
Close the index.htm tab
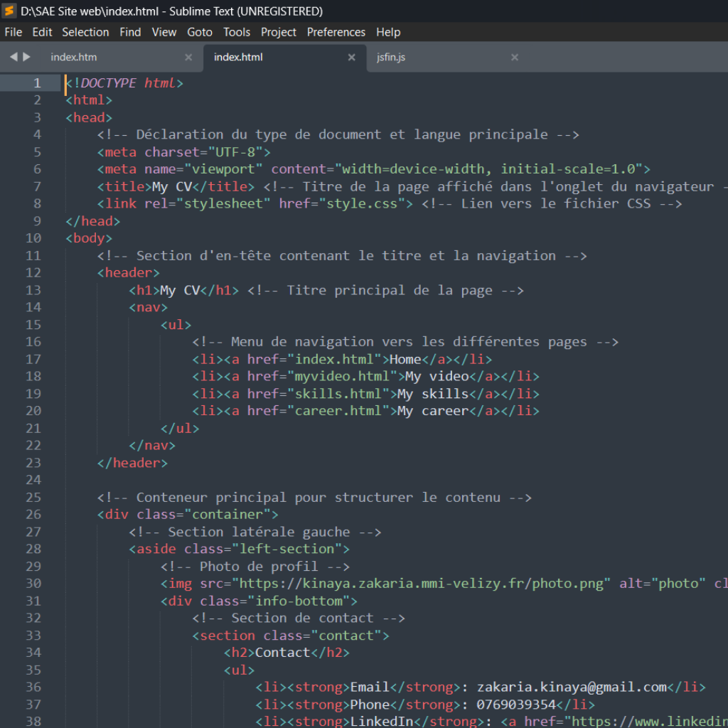click(188, 58)
